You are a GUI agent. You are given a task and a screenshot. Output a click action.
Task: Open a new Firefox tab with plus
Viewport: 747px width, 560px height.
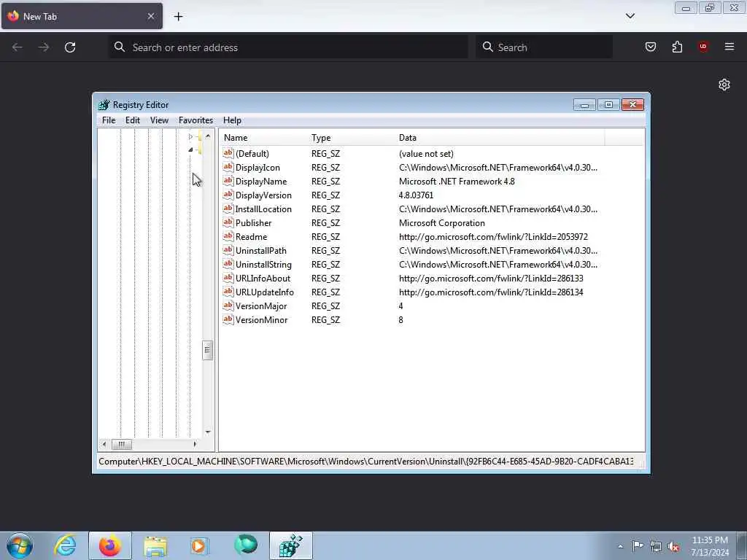click(178, 17)
